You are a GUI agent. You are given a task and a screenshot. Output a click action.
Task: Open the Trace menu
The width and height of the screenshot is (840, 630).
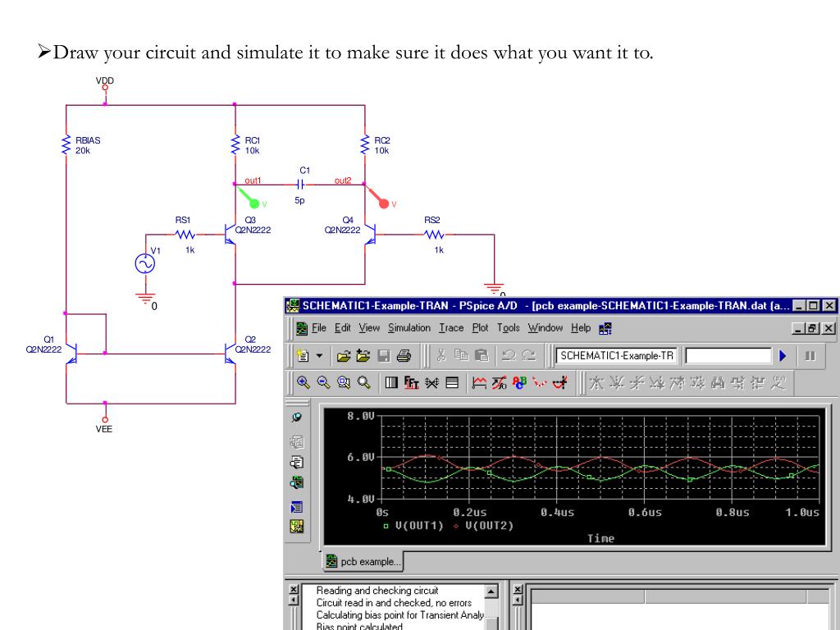451,328
